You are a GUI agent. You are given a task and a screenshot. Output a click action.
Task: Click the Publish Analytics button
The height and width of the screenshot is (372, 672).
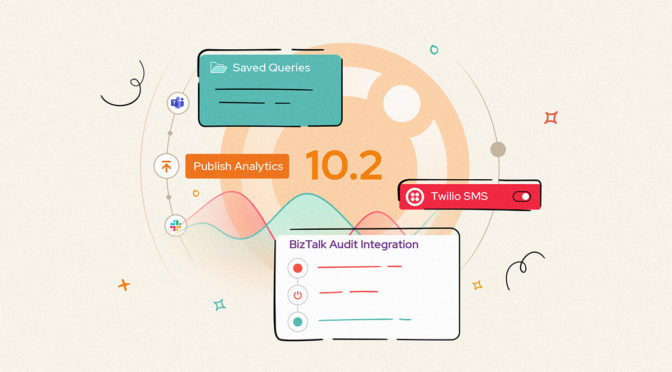pos(237,166)
